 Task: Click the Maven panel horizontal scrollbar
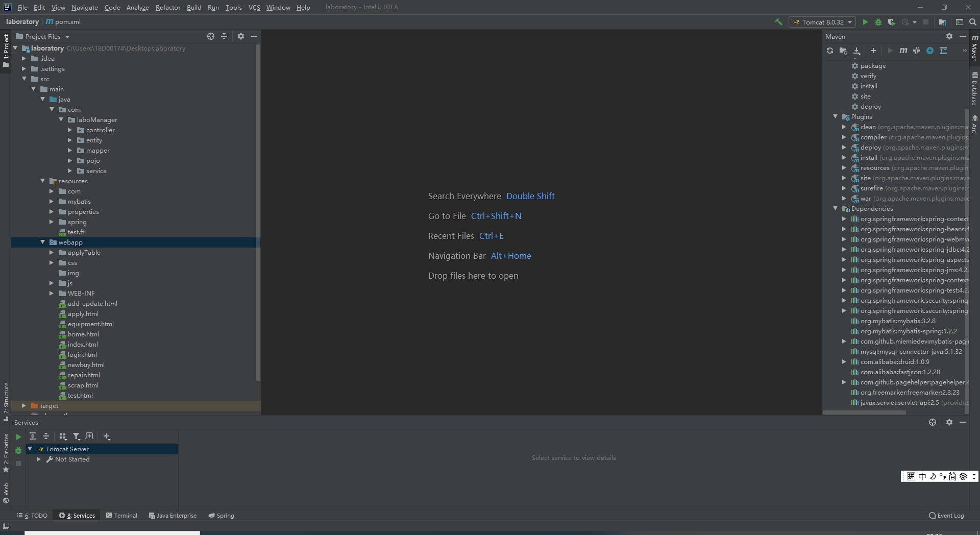tap(865, 412)
